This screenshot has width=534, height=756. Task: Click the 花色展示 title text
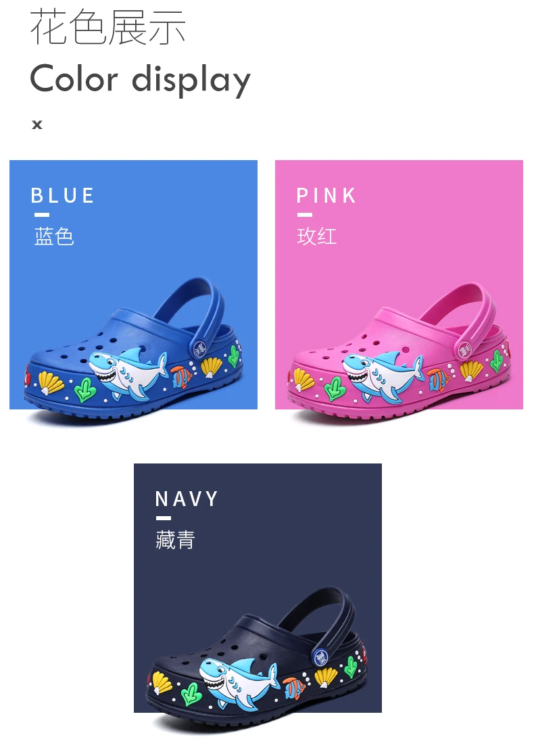pyautogui.click(x=107, y=26)
